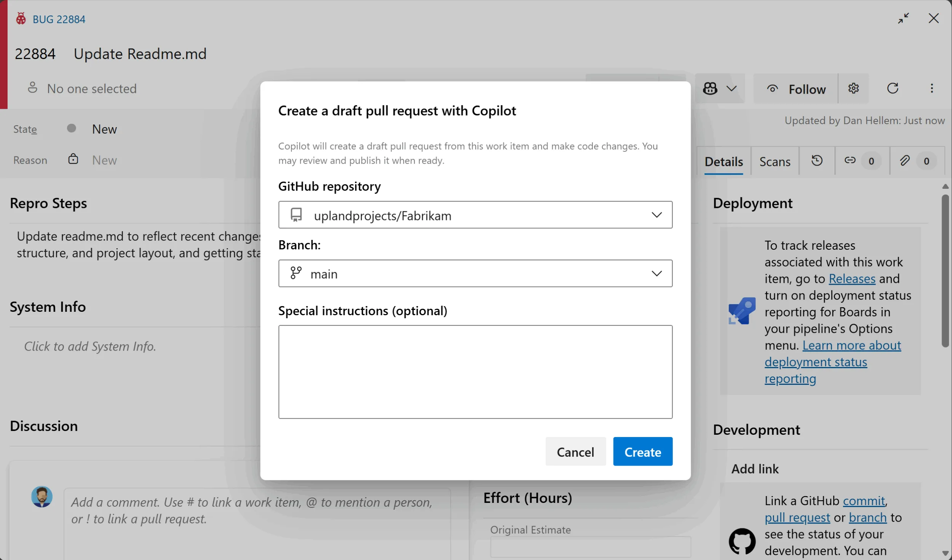Click the branch icon beside main
The height and width of the screenshot is (560, 952).
tap(296, 273)
